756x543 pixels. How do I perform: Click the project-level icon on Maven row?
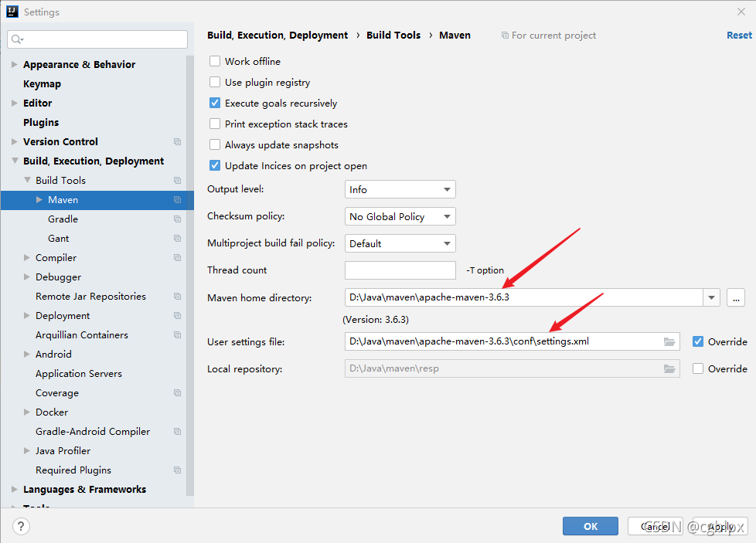click(178, 199)
